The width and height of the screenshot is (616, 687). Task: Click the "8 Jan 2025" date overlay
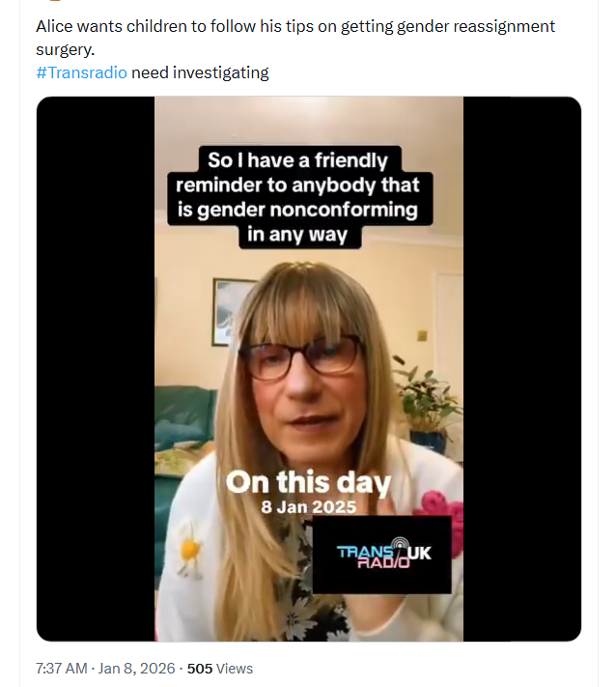(307, 505)
